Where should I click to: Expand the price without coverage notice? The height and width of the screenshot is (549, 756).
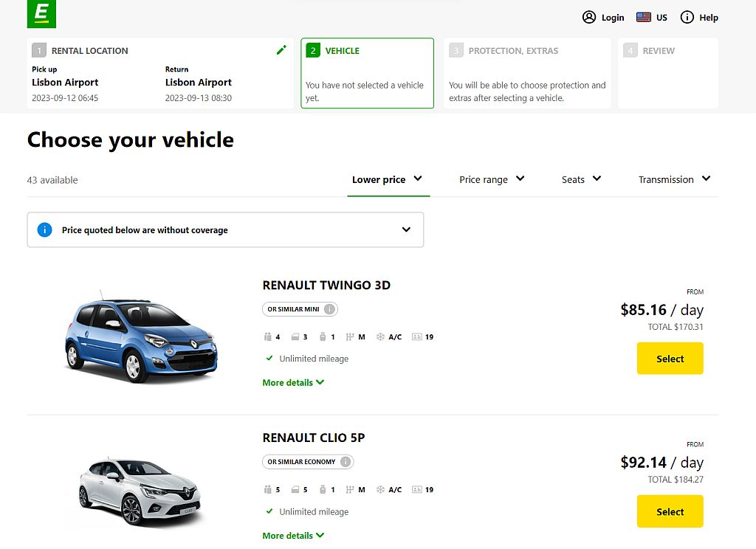tap(406, 229)
